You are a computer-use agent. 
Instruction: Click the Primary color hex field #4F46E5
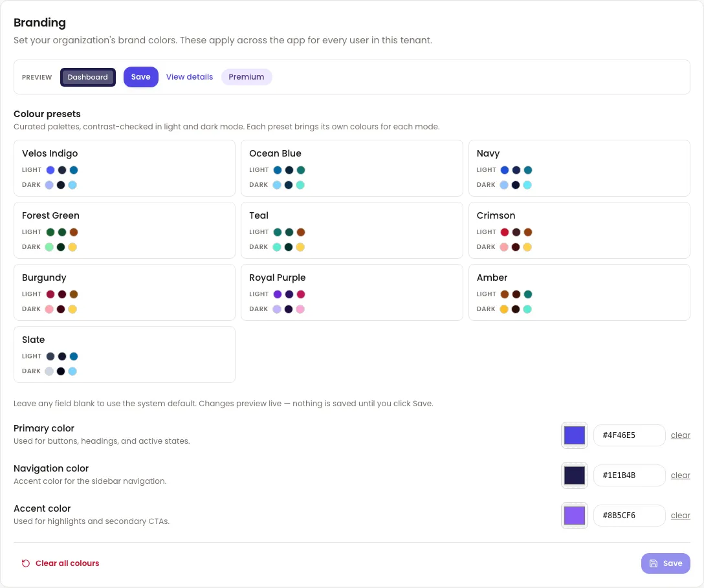(x=630, y=435)
